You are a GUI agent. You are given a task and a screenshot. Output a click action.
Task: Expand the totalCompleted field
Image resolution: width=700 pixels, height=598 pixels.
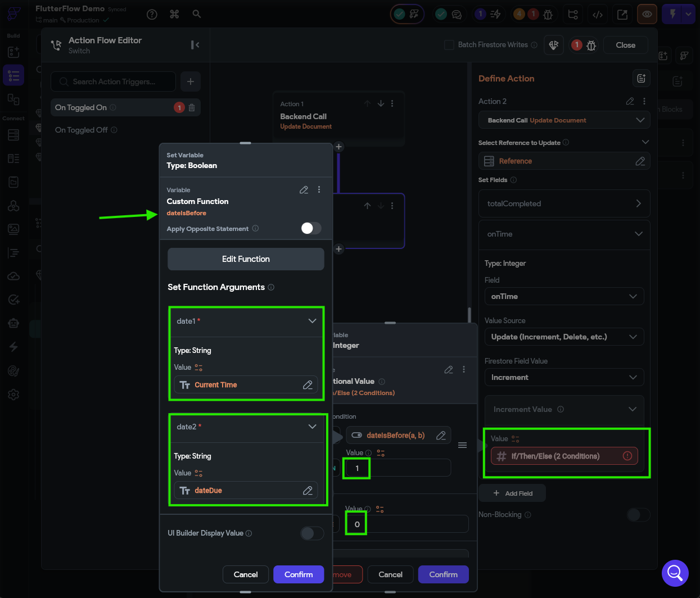coord(564,203)
